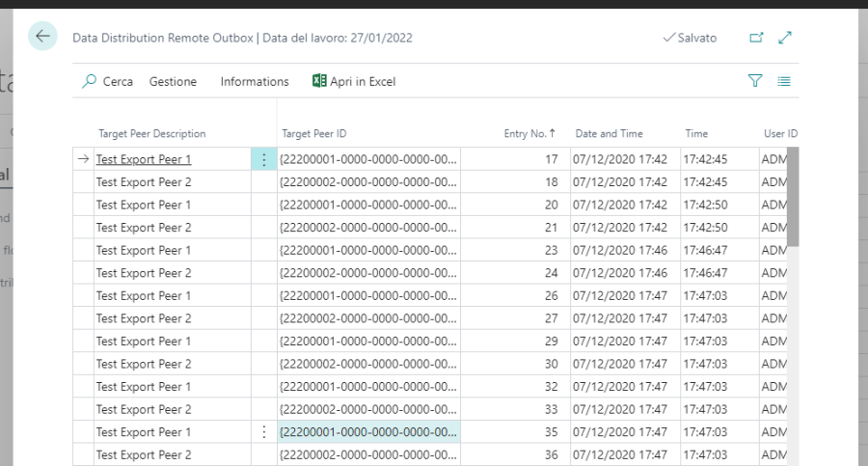The image size is (868, 466).
Task: Open the filter pane funnel icon
Action: pos(755,82)
